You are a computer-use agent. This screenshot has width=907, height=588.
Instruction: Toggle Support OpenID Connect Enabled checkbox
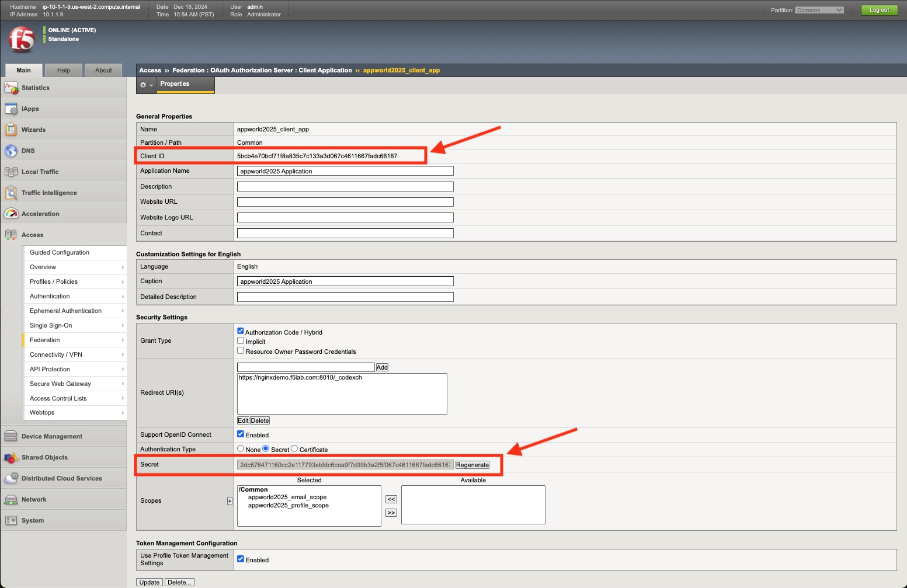(x=240, y=434)
